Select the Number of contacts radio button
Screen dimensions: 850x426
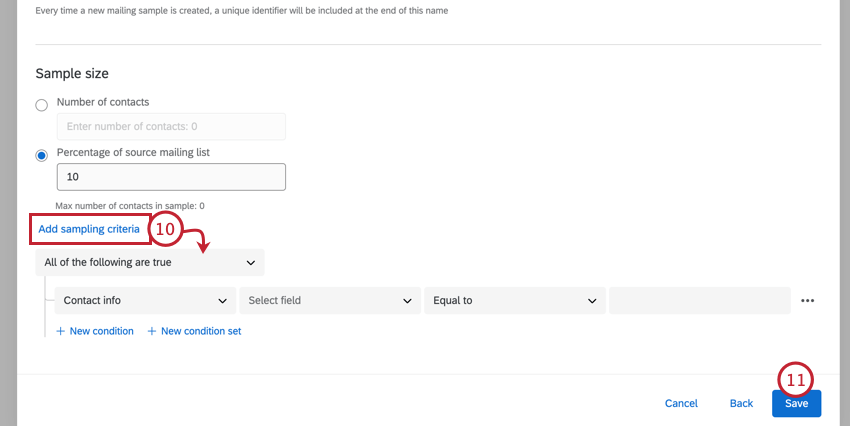[41, 105]
